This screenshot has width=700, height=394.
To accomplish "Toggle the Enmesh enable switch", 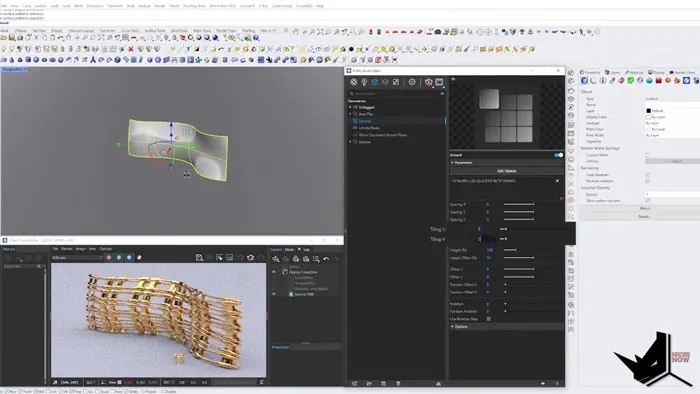I will click(x=558, y=155).
